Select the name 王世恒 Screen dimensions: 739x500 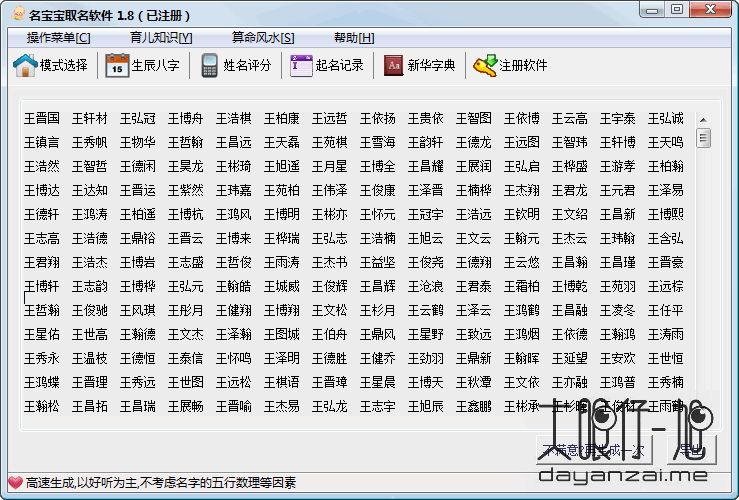point(665,358)
